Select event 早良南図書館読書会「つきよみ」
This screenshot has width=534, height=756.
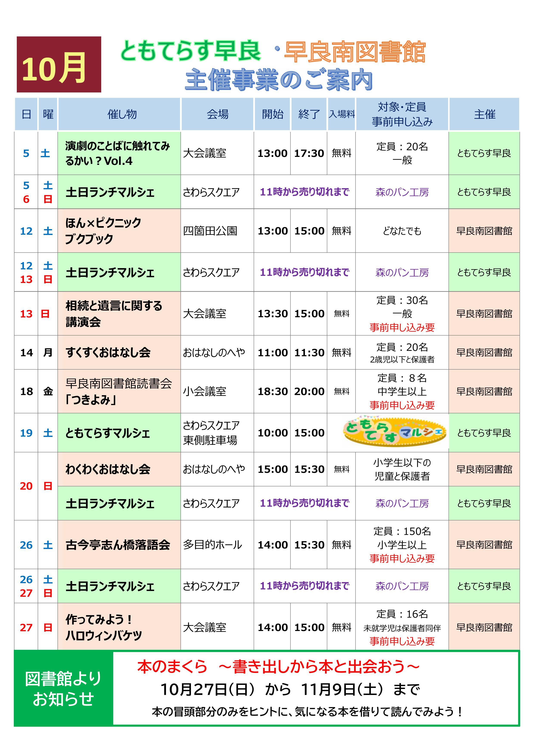pyautogui.click(x=118, y=391)
